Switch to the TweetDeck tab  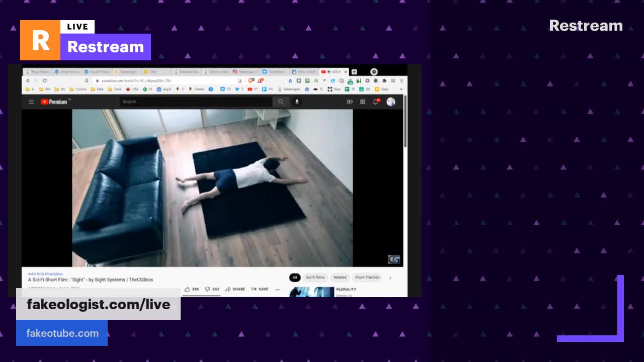(275, 71)
